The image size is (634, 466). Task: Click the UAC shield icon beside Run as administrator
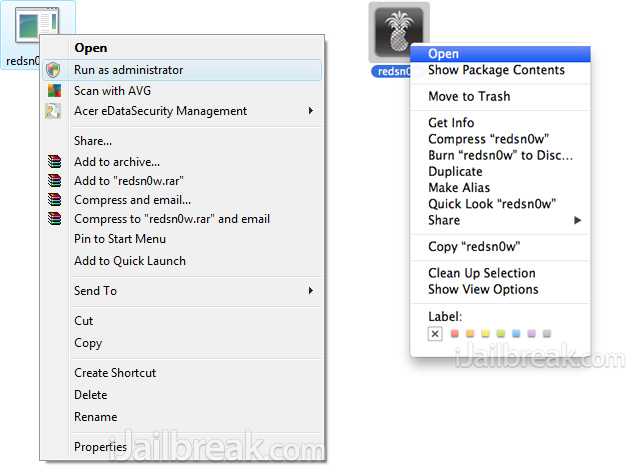53,70
